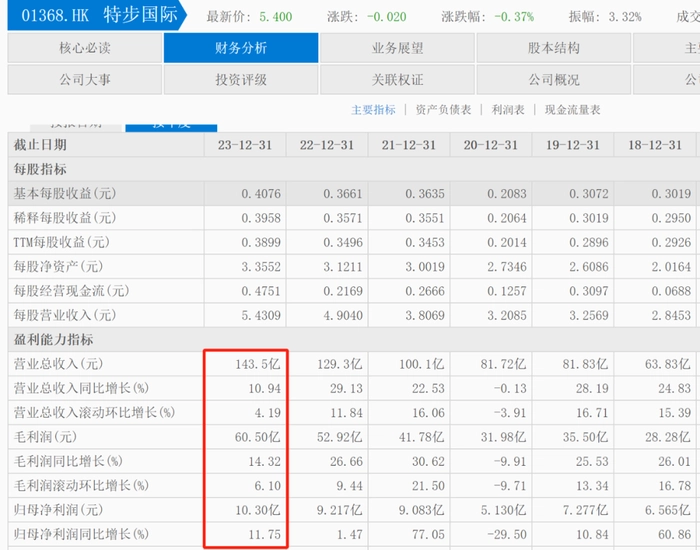Open the 股本结构 tab
700x550 pixels.
pyautogui.click(x=553, y=48)
